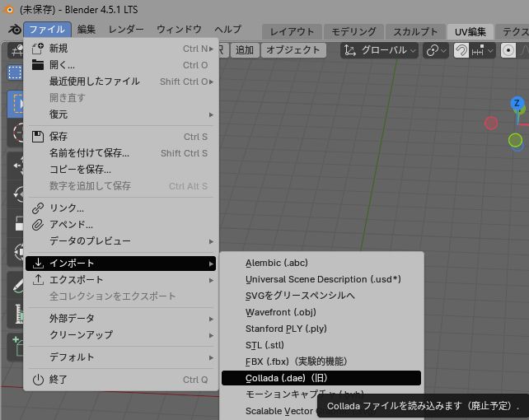Import Alembic (.abc) file
The image size is (529, 420).
pos(321,263)
